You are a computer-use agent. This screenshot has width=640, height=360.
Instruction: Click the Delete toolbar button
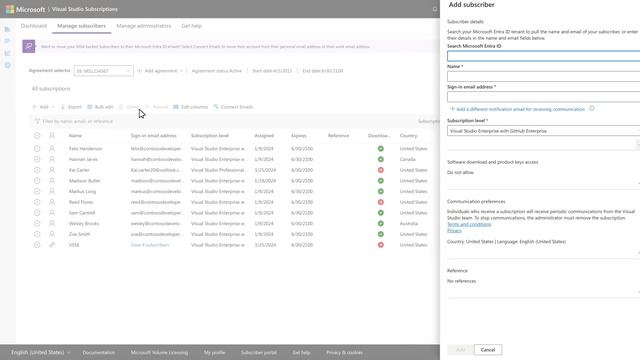(129, 107)
